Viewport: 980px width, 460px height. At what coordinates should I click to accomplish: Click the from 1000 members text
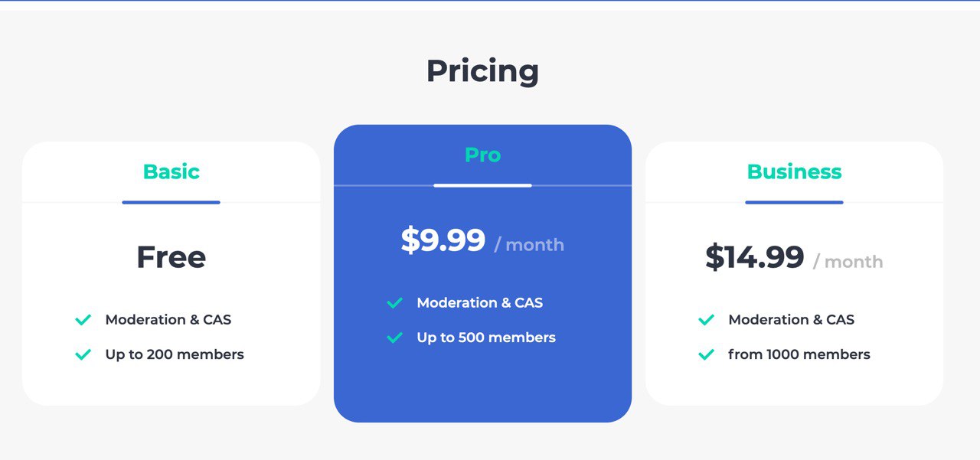pos(799,354)
